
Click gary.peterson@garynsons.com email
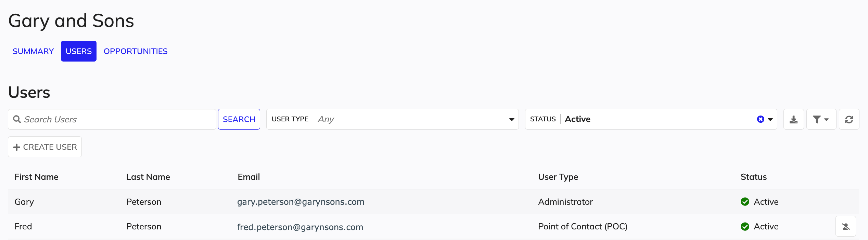click(301, 202)
